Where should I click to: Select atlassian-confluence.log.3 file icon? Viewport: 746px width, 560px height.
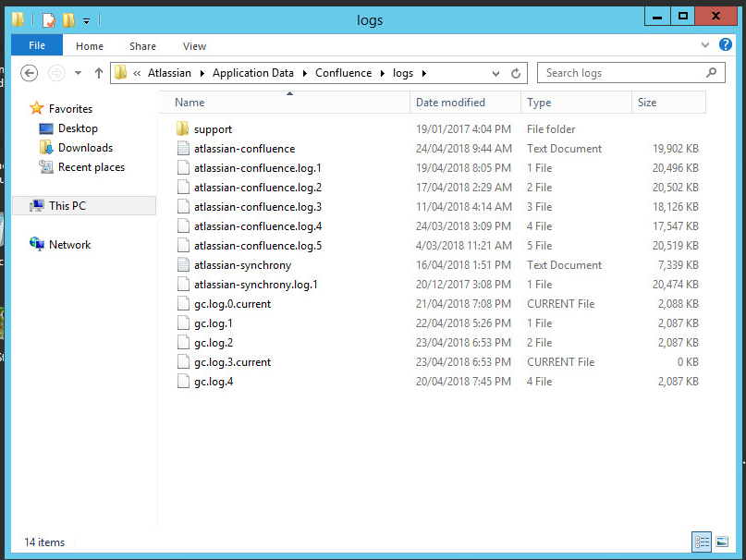point(183,206)
